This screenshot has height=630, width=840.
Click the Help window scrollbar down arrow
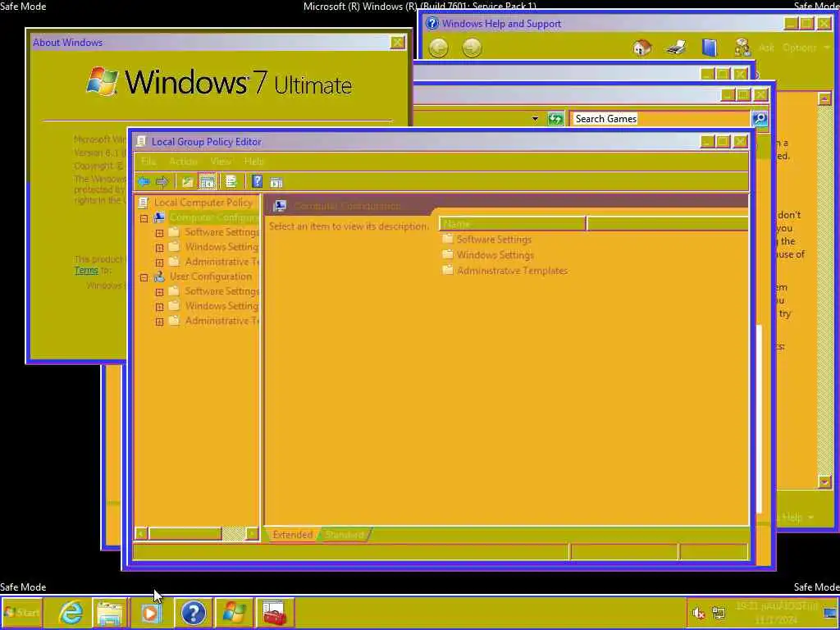click(824, 482)
